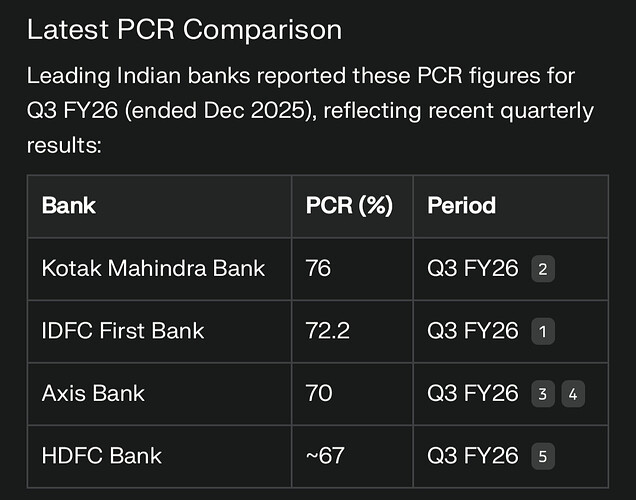Click the "Latest PCR Comparison" heading
This screenshot has height=500, width=636.
pyautogui.click(x=184, y=30)
